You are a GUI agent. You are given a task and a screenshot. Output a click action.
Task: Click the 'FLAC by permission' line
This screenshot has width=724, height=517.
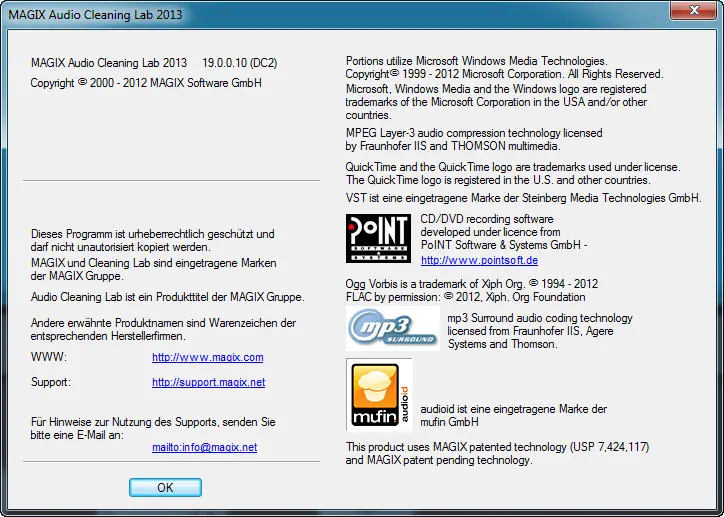[x=465, y=297]
